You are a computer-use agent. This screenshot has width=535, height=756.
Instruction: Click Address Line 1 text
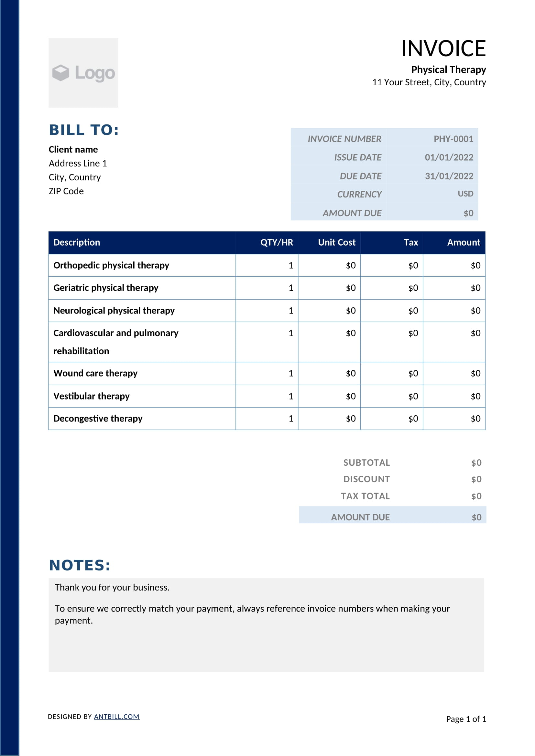78,163
